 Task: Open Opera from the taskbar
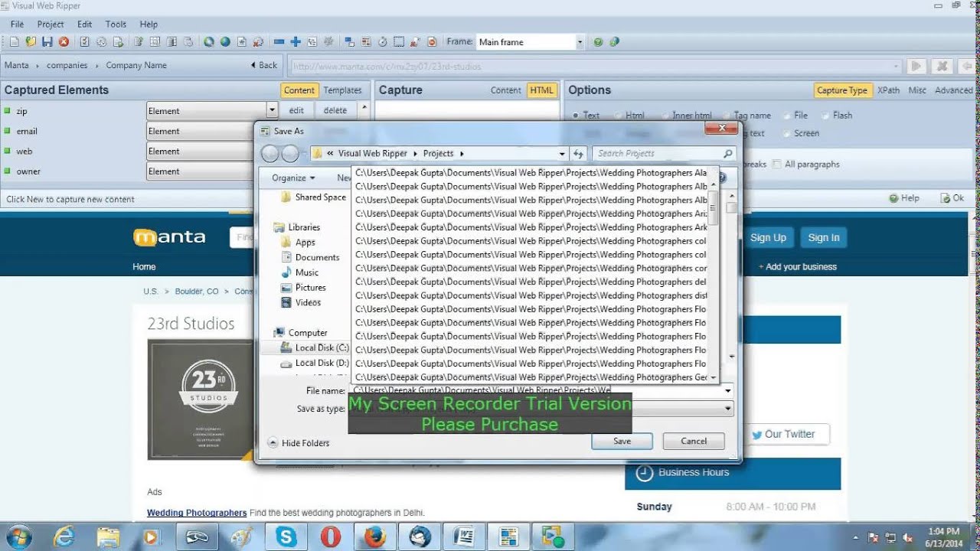coord(331,536)
